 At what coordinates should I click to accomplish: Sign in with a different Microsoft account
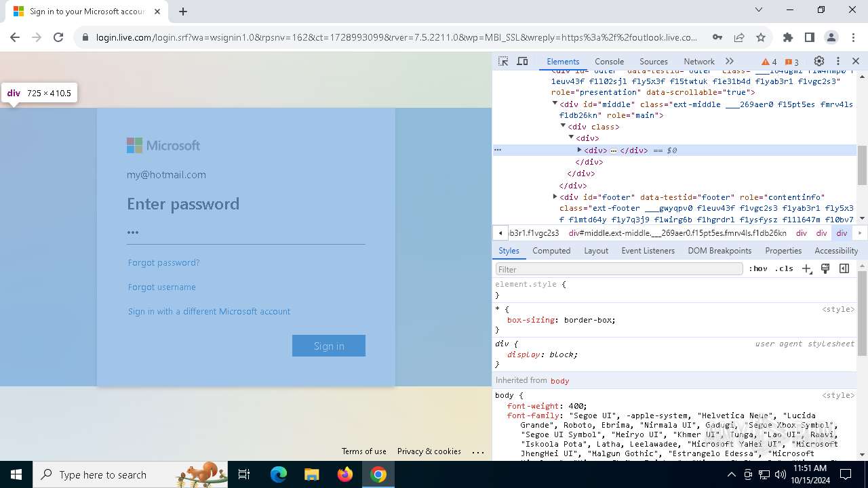pyautogui.click(x=209, y=311)
